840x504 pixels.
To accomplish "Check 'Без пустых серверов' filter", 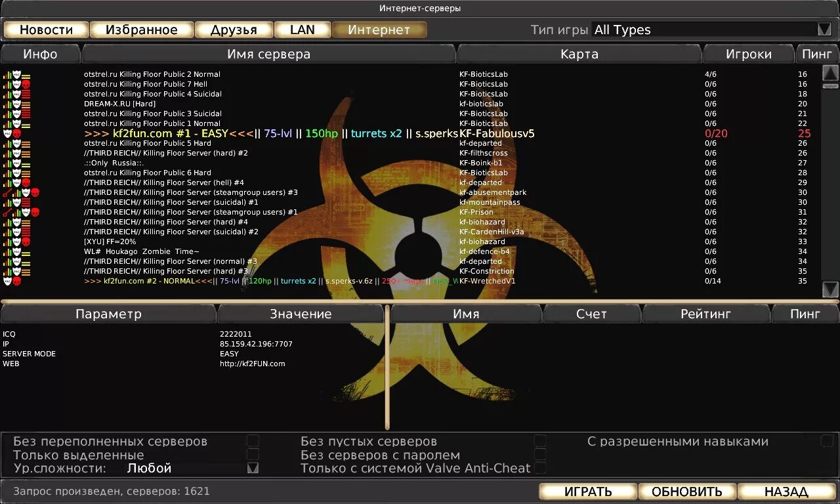I will click(540, 441).
